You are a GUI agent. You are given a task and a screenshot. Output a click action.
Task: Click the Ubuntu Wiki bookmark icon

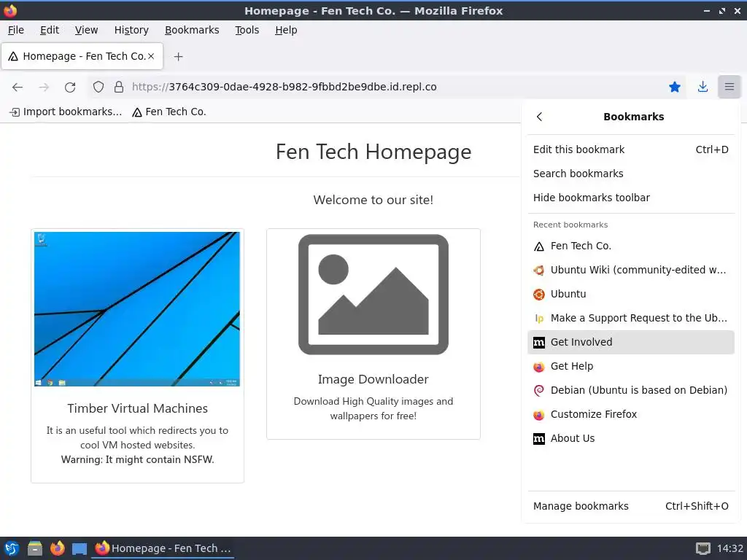coord(539,271)
